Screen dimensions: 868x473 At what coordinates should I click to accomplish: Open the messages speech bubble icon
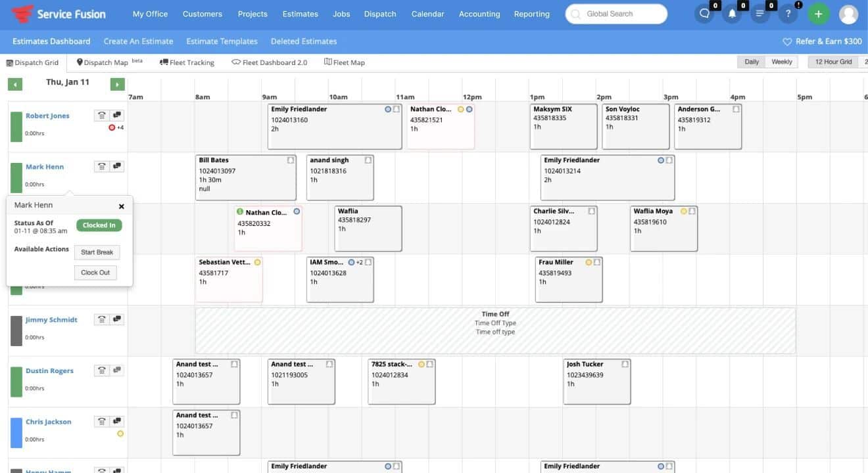705,12
